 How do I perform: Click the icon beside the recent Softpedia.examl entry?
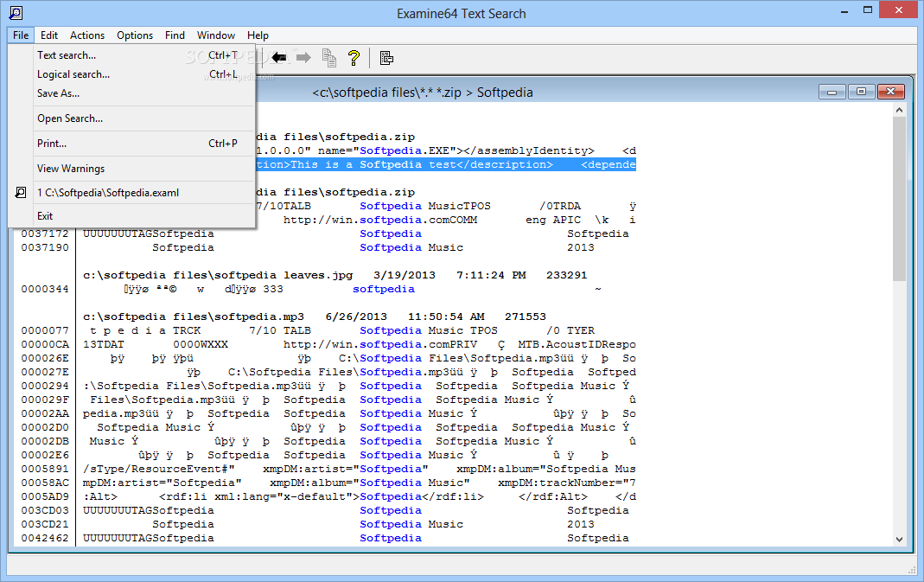[x=21, y=192]
